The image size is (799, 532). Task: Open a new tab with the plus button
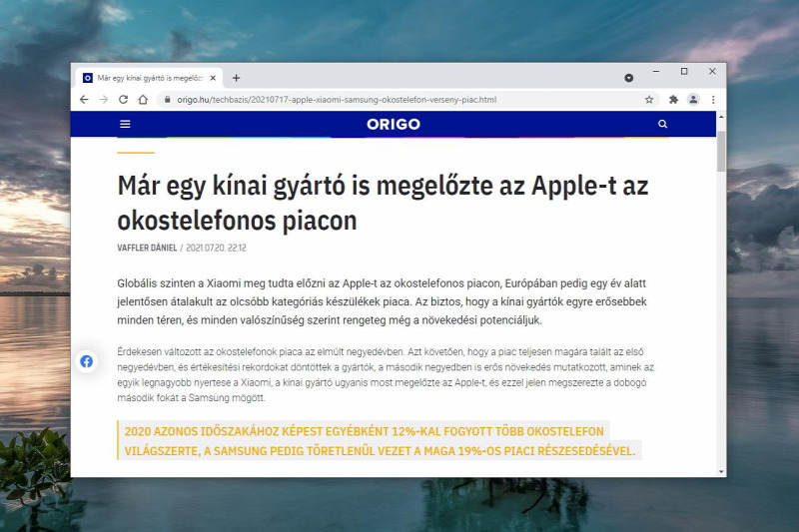236,78
